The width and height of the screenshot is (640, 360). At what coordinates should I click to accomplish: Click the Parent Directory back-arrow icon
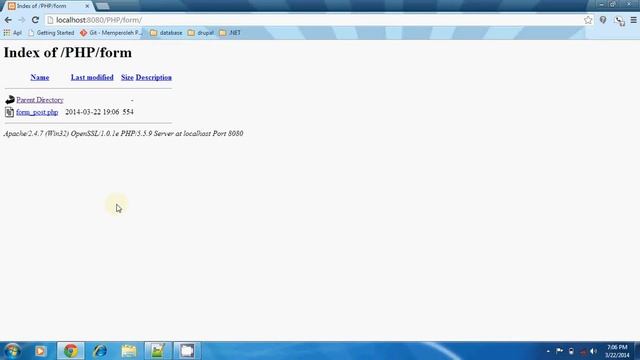[10, 100]
